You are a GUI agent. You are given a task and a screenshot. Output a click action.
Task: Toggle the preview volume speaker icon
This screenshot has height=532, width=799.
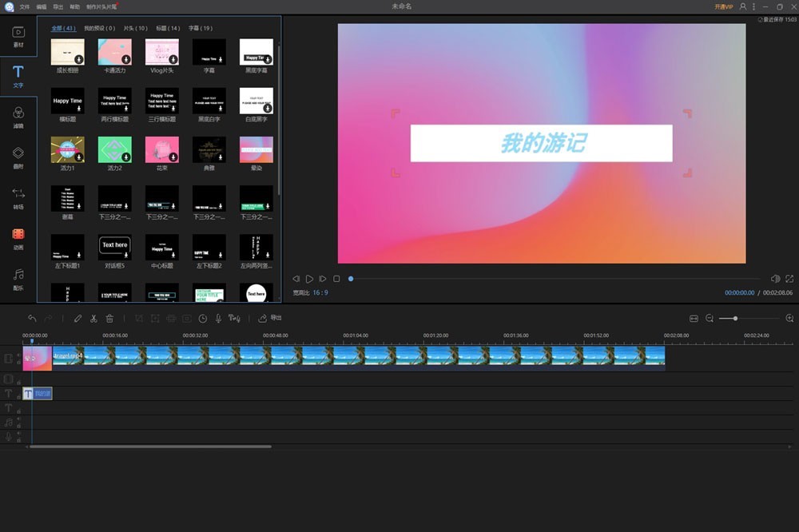(775, 279)
